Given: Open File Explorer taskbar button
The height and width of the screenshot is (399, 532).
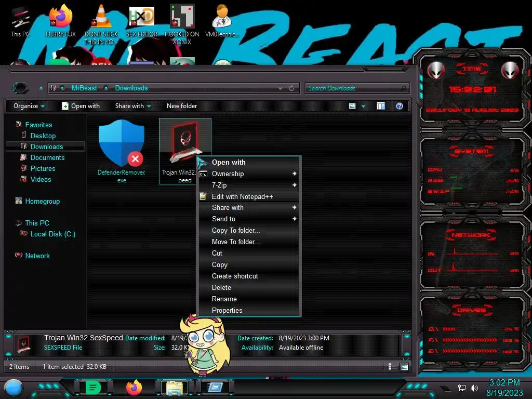Looking at the screenshot, I should click(175, 388).
